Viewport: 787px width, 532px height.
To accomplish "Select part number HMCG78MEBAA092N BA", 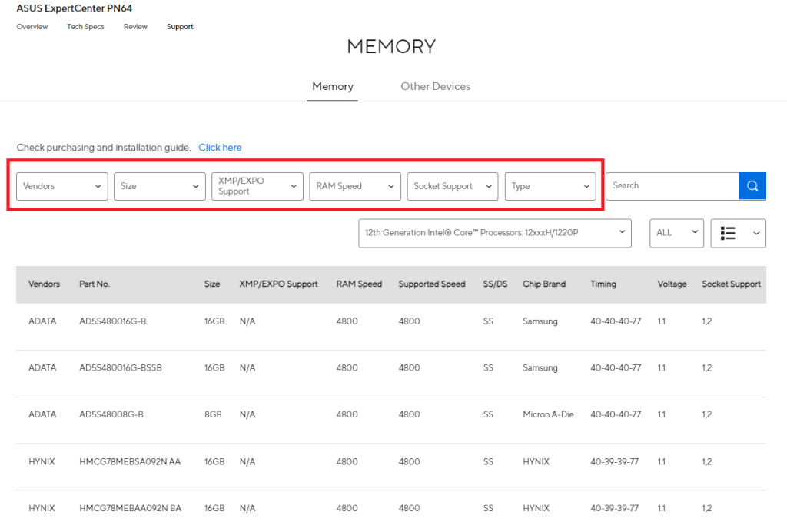I will coord(131,508).
